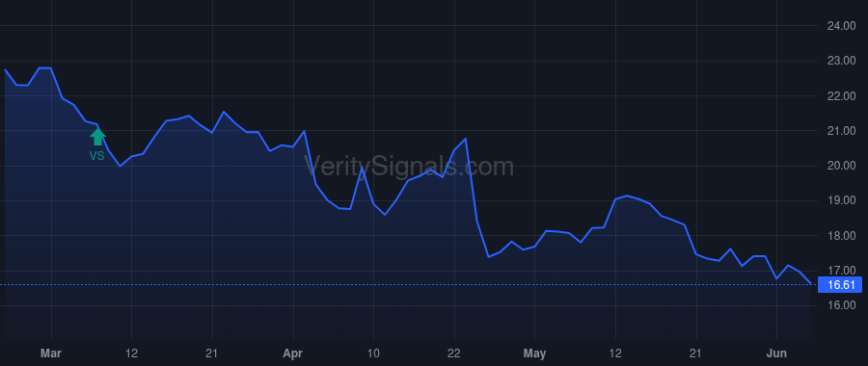Image resolution: width=868 pixels, height=366 pixels.
Task: Click the green VS signal arrow marker
Action: pyautogui.click(x=97, y=137)
